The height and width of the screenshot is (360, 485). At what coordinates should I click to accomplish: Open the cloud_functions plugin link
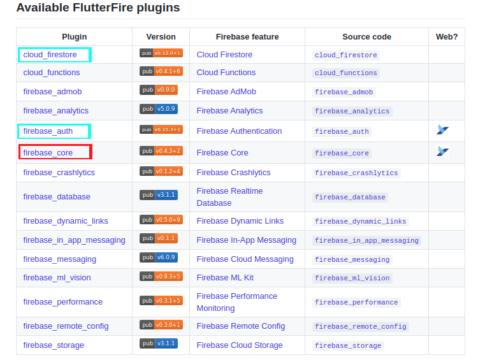[52, 72]
